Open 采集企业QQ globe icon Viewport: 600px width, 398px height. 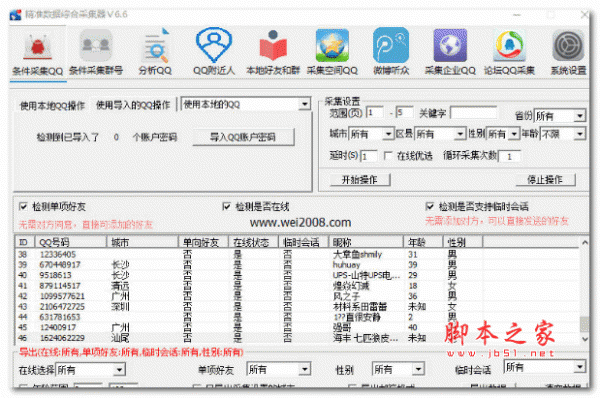pyautogui.click(x=450, y=45)
